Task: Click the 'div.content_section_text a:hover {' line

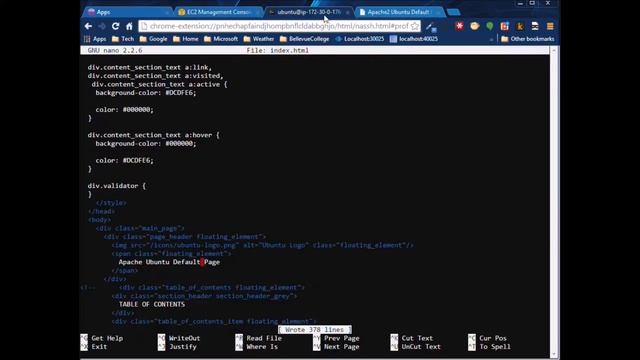Action: 153,135
